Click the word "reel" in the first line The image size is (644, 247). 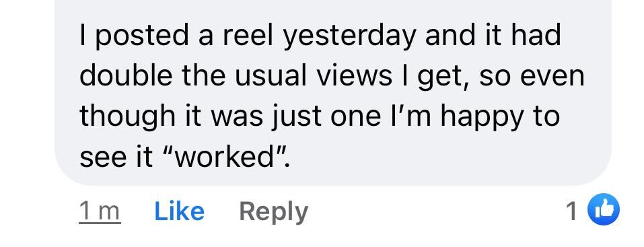248,35
